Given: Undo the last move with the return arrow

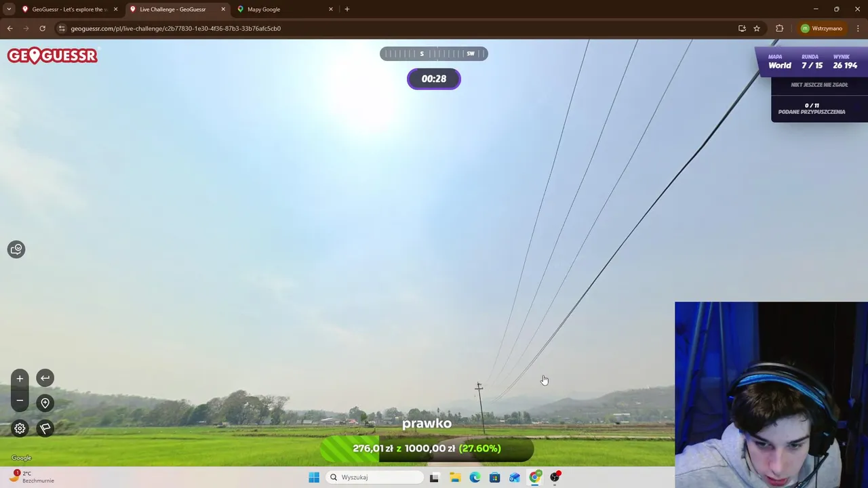Looking at the screenshot, I should (x=45, y=378).
